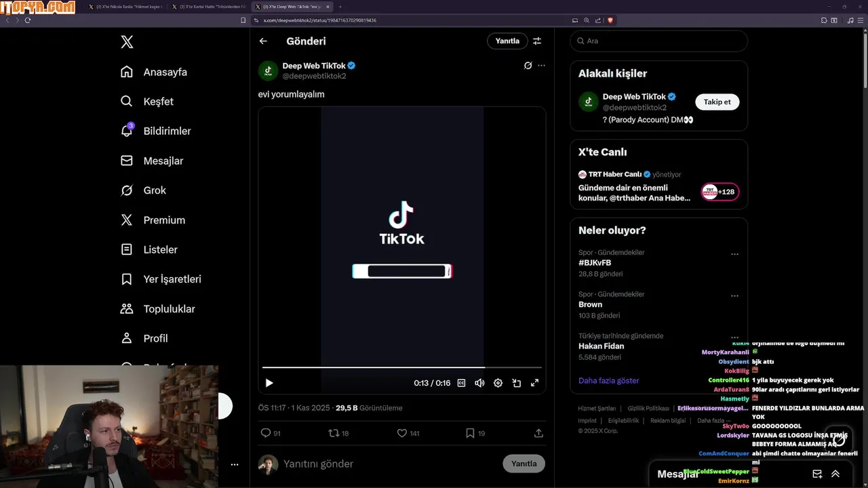Open Bildirimler notifications page
868x488 pixels.
155,131
